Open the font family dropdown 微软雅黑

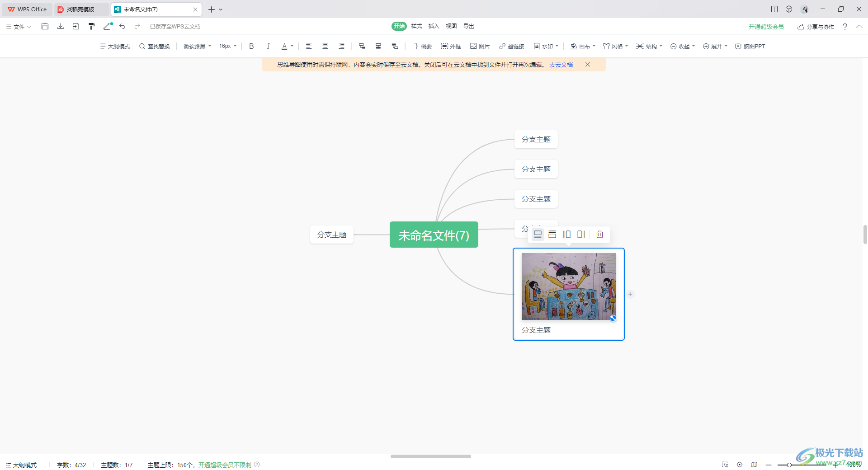(x=197, y=46)
